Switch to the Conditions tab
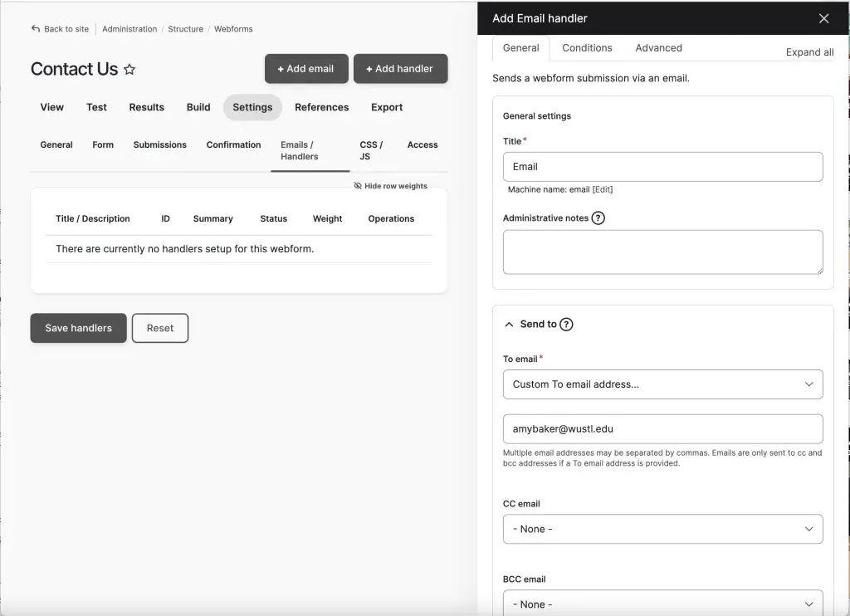 click(587, 48)
